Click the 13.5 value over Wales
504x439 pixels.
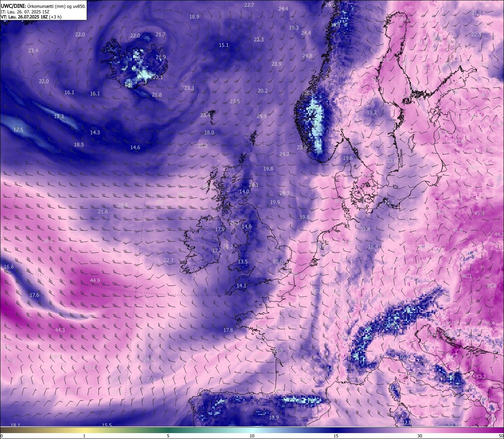tap(243, 261)
